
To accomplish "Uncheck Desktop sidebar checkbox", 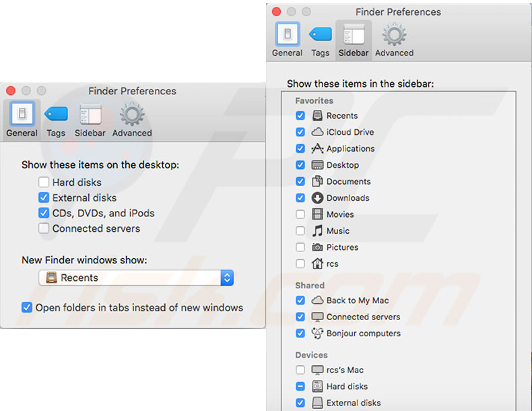I will 300,165.
